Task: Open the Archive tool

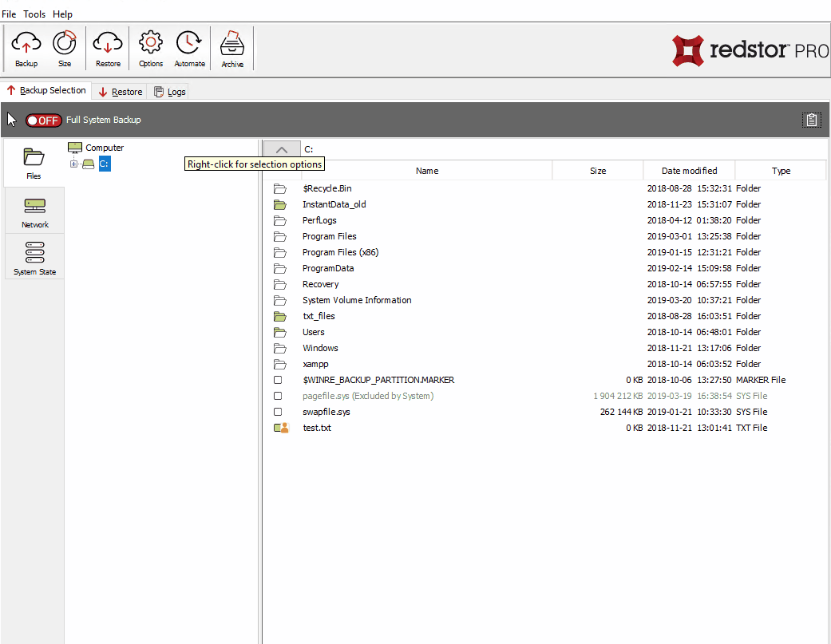Action: coord(231,48)
